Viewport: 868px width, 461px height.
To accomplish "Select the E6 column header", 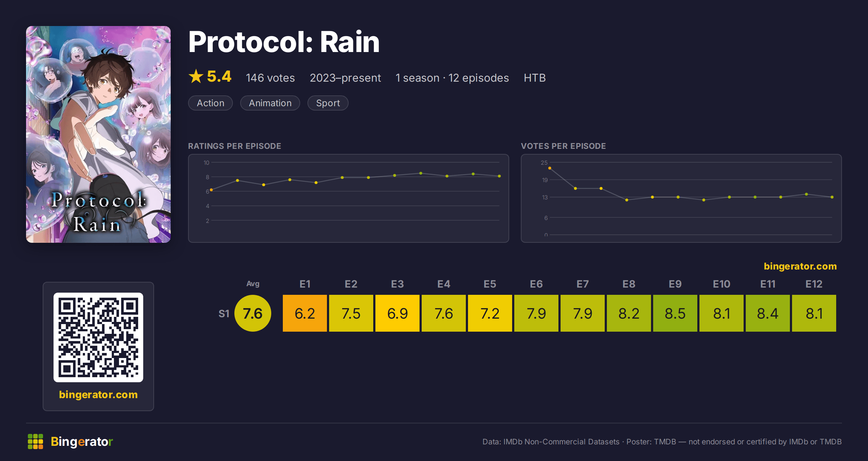I will coord(536,284).
